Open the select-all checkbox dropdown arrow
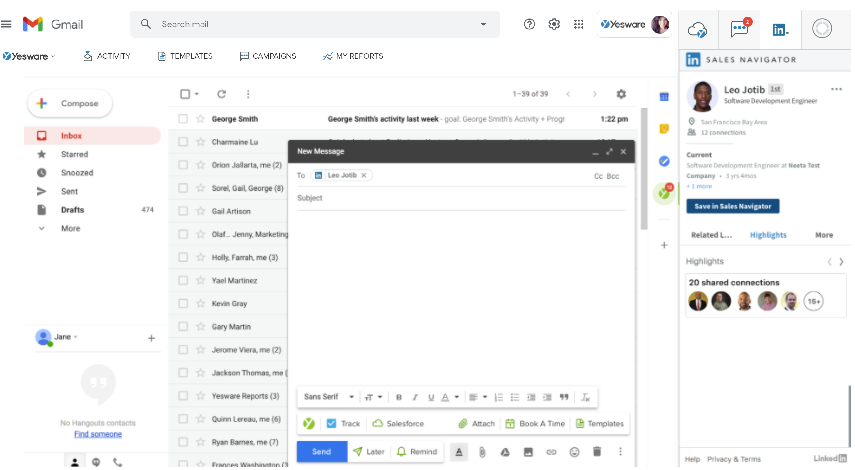 click(x=197, y=94)
